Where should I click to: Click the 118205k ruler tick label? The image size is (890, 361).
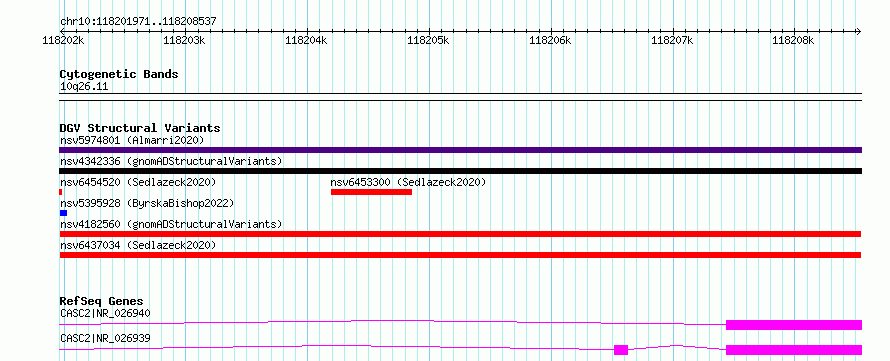tap(429, 40)
